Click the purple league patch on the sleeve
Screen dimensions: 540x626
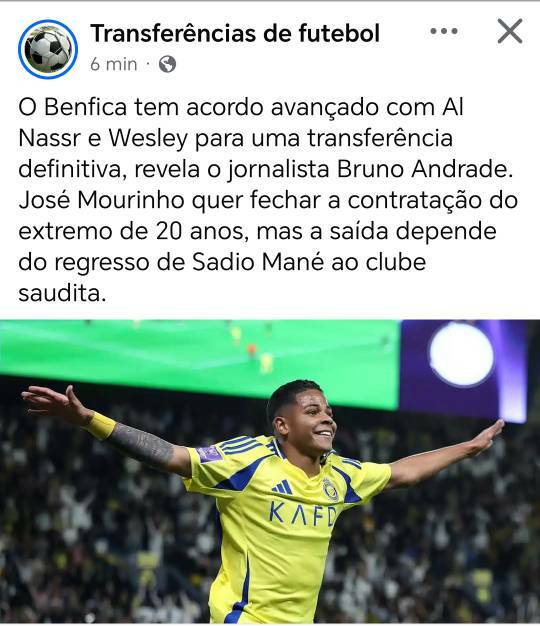209,454
